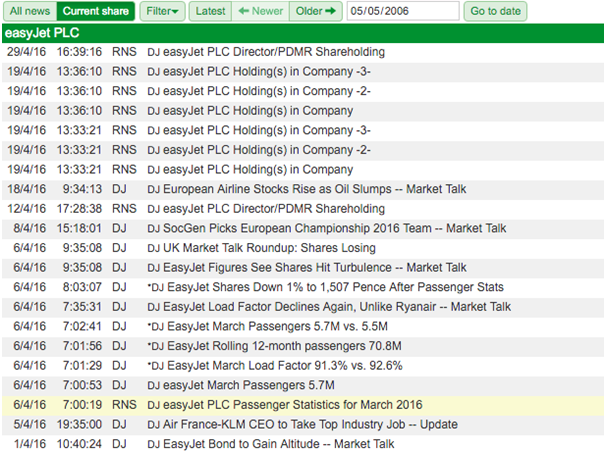Open EasyJet Figures See Shares Hit Turbulence
Image resolution: width=606 pixels, height=453 pixels.
(x=307, y=267)
